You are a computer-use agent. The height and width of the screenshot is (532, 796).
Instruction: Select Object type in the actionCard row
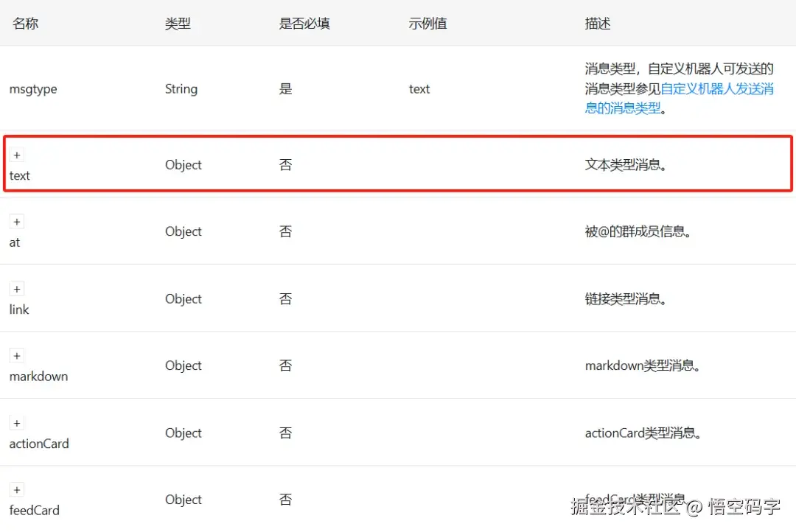tap(184, 433)
